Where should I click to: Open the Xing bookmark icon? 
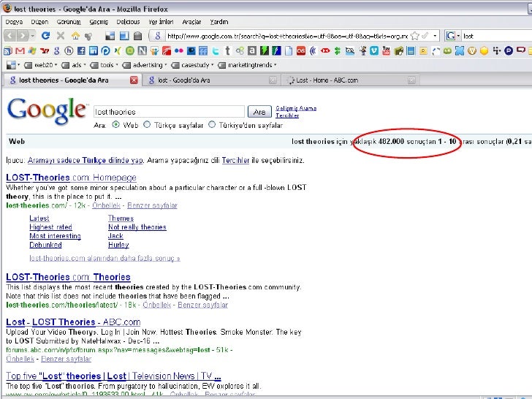pos(118,51)
